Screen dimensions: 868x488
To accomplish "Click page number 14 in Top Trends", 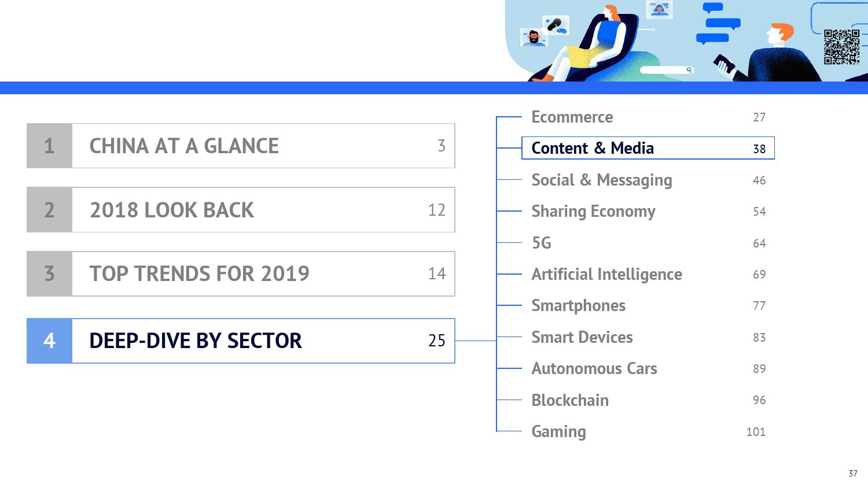I will coord(437,273).
